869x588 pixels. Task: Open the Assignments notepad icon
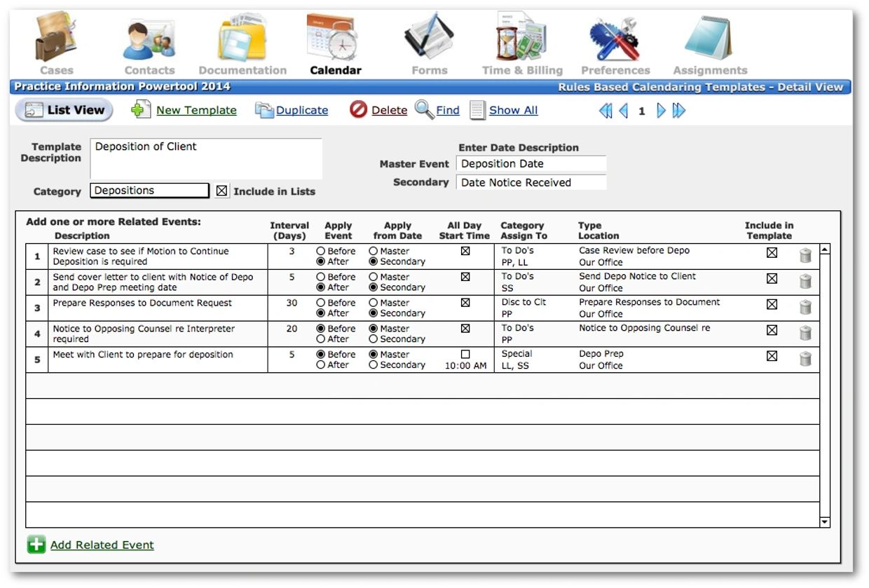[709, 39]
